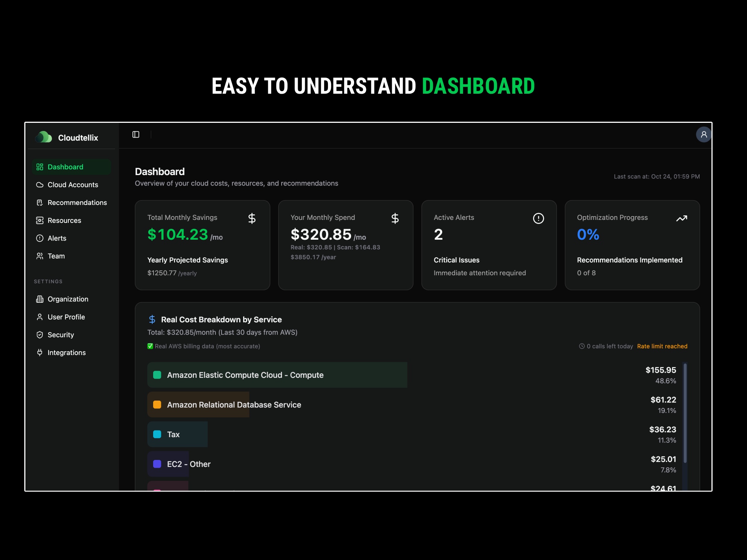This screenshot has height=560, width=747.
Task: Click the cost breakdown list scrollbar
Action: point(685,413)
